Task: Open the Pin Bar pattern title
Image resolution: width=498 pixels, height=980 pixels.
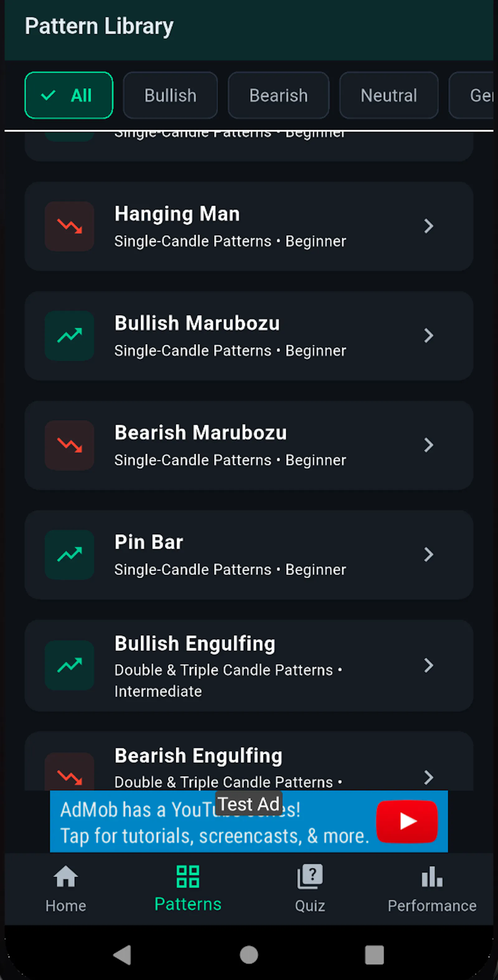Action: tap(149, 542)
